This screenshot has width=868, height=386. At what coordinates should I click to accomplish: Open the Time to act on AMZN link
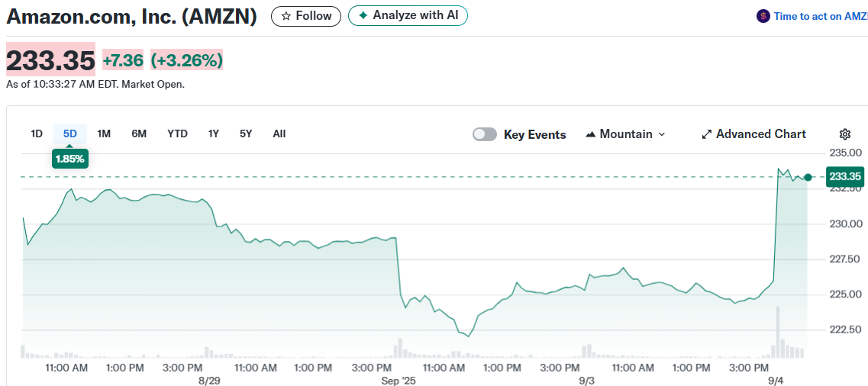[x=821, y=16]
